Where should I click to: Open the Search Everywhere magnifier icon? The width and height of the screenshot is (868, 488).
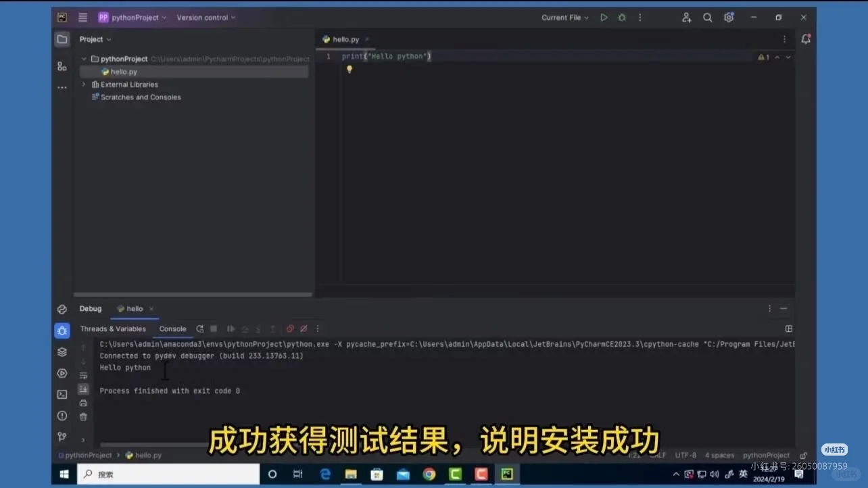tap(707, 18)
